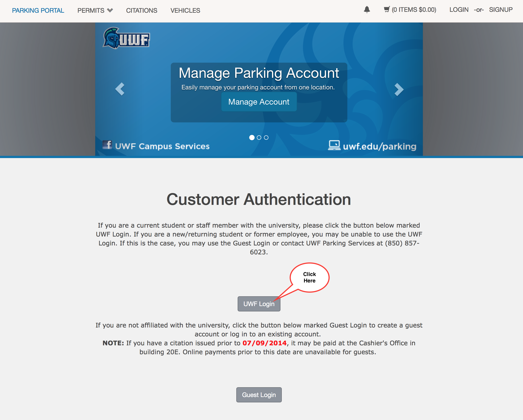The image size is (523, 420).
Task: Click the UWF Login button
Action: (x=259, y=303)
